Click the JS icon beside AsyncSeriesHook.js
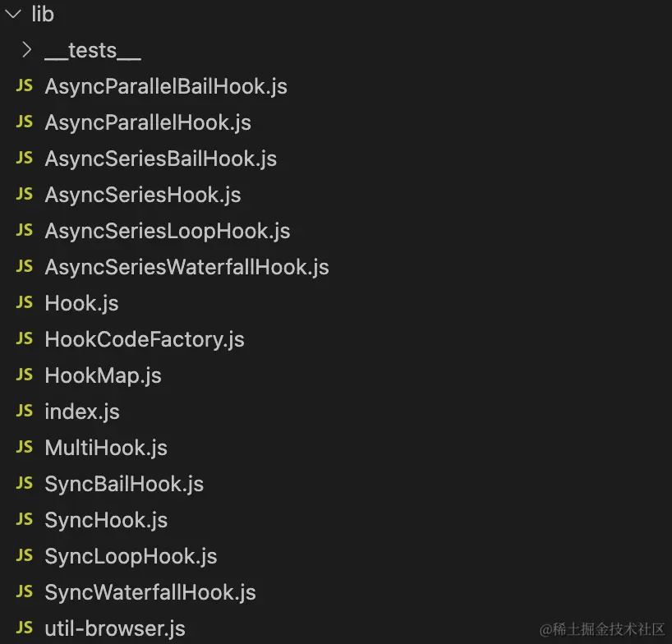 click(25, 195)
